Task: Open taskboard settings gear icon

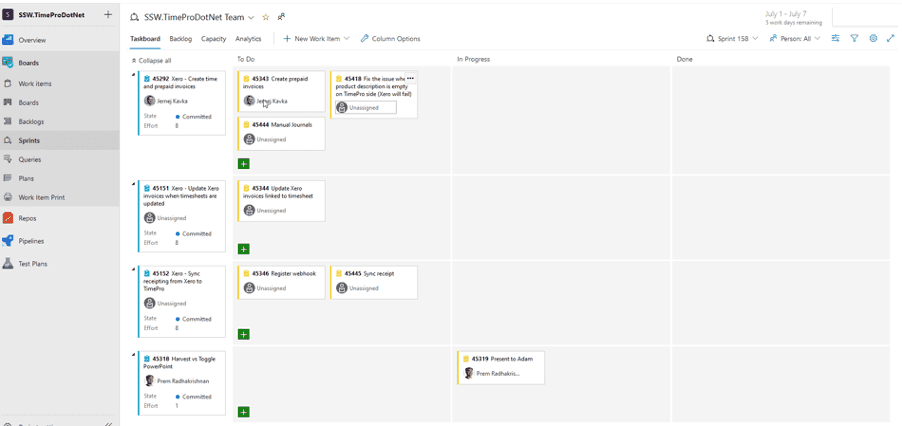Action: pyautogui.click(x=873, y=39)
